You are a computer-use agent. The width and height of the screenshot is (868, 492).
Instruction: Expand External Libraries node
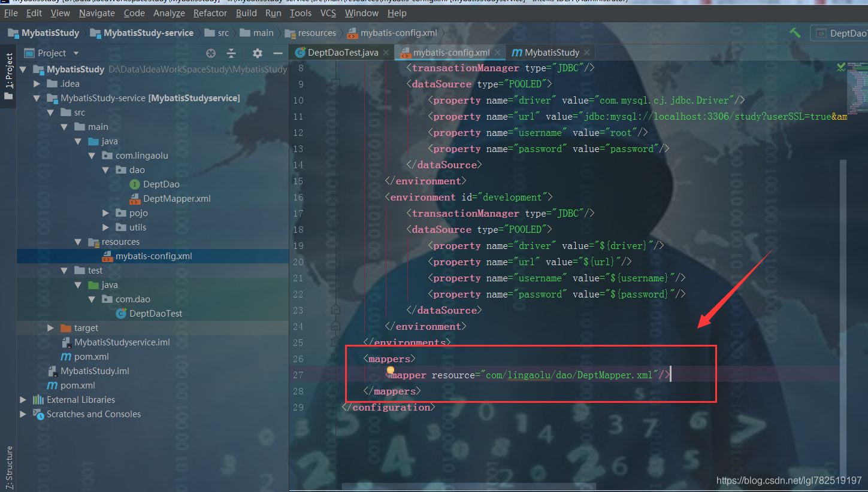tap(23, 400)
